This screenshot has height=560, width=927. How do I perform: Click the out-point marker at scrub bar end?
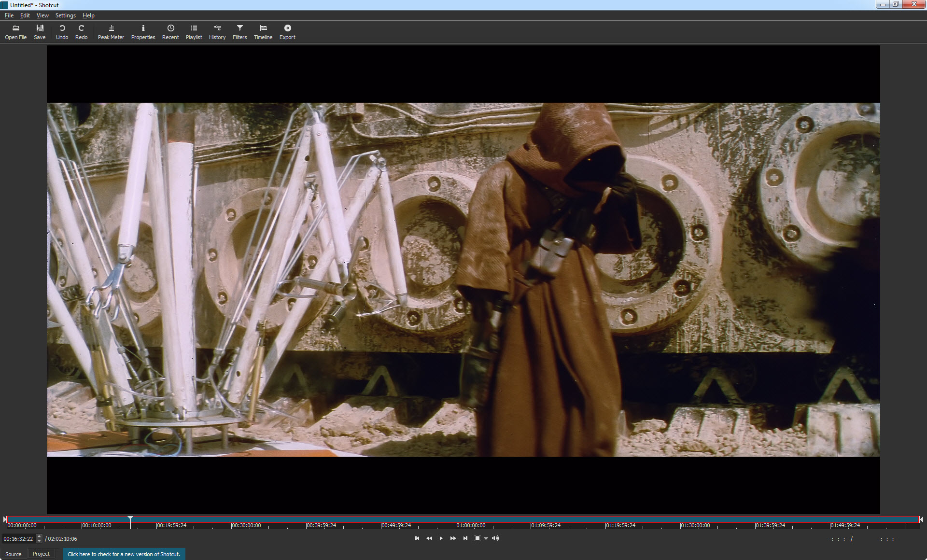[921, 519]
